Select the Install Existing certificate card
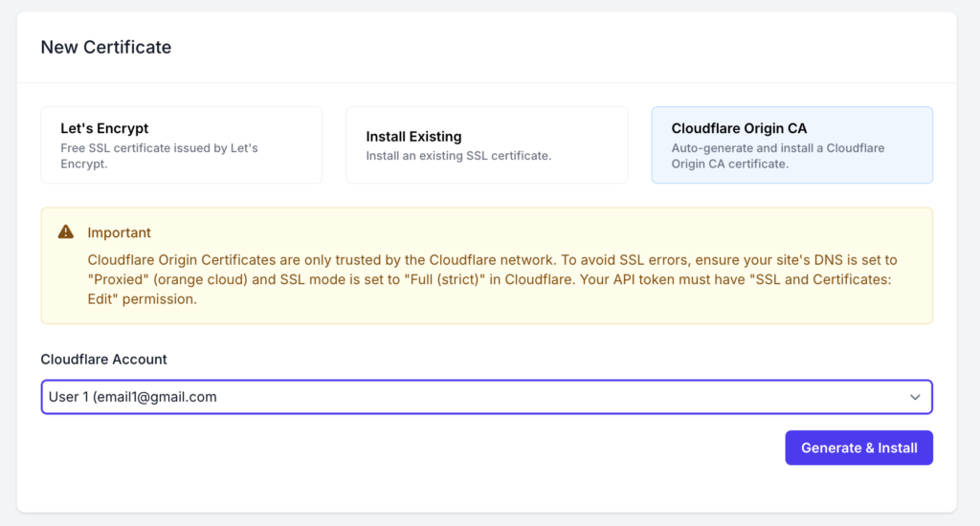The image size is (980, 526). coord(486,144)
